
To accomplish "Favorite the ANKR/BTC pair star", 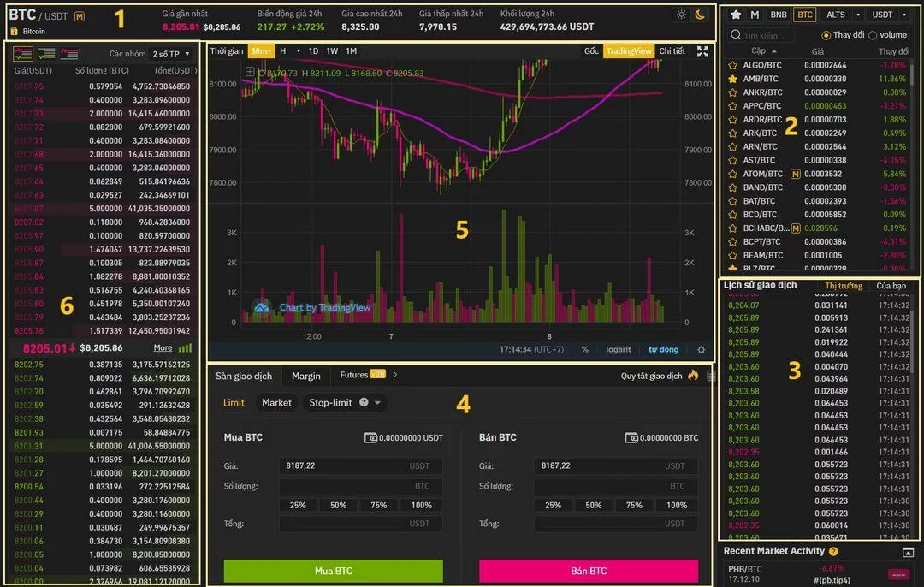I will [732, 92].
